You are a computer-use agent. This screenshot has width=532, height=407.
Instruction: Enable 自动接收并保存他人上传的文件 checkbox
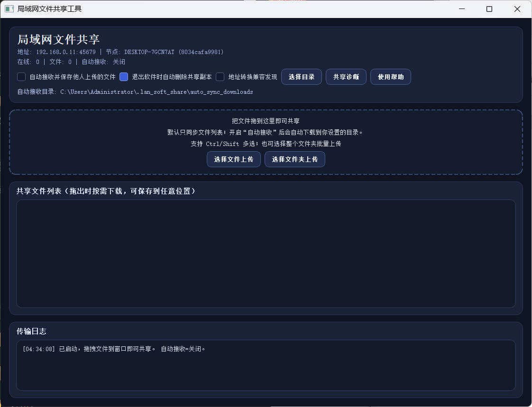[x=21, y=77]
